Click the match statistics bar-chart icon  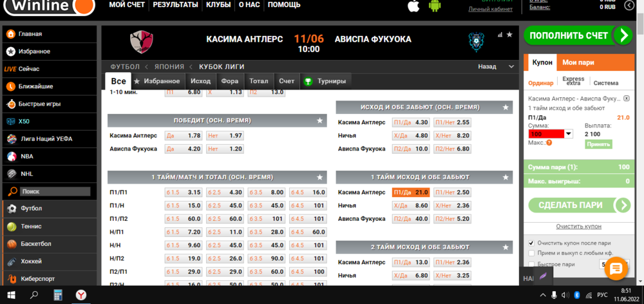tap(500, 35)
